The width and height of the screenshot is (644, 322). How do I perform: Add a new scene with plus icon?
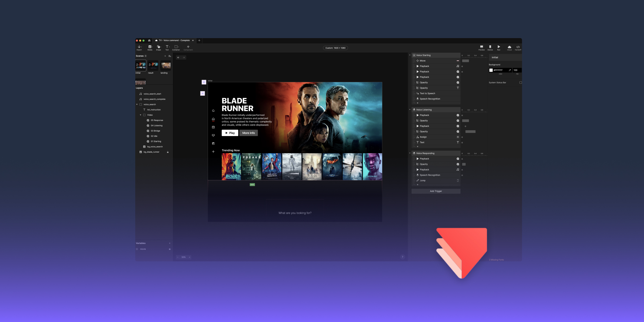point(165,56)
